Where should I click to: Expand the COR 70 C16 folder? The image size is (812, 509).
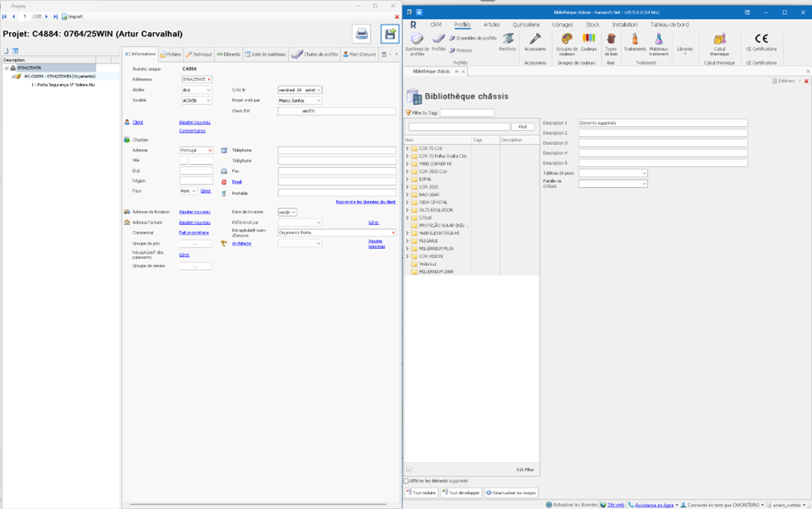pyautogui.click(x=407, y=148)
